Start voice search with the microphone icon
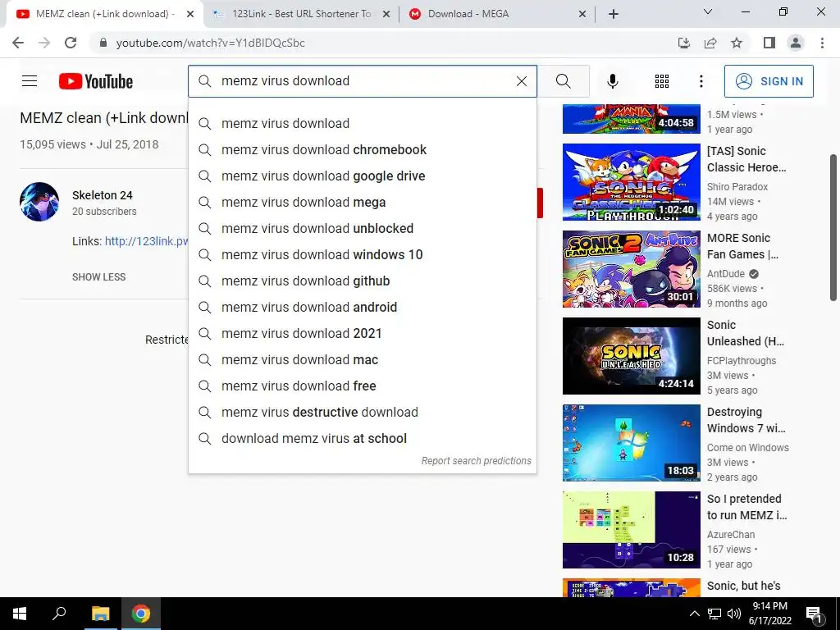 click(612, 81)
